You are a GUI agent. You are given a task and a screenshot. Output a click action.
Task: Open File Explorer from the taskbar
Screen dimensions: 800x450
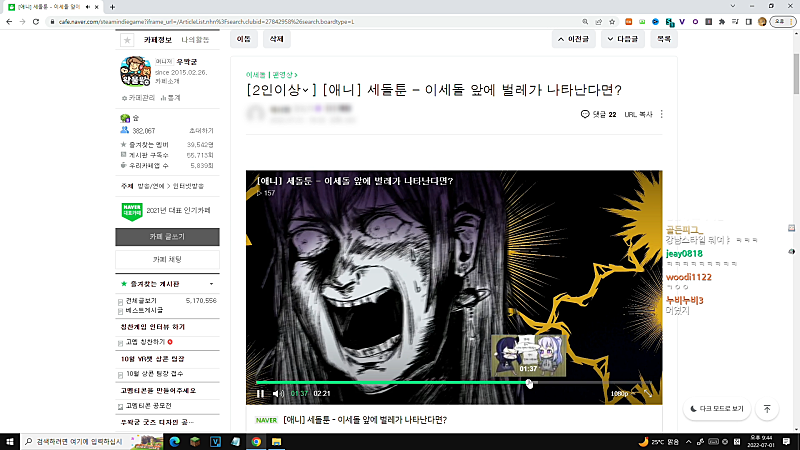(277, 441)
